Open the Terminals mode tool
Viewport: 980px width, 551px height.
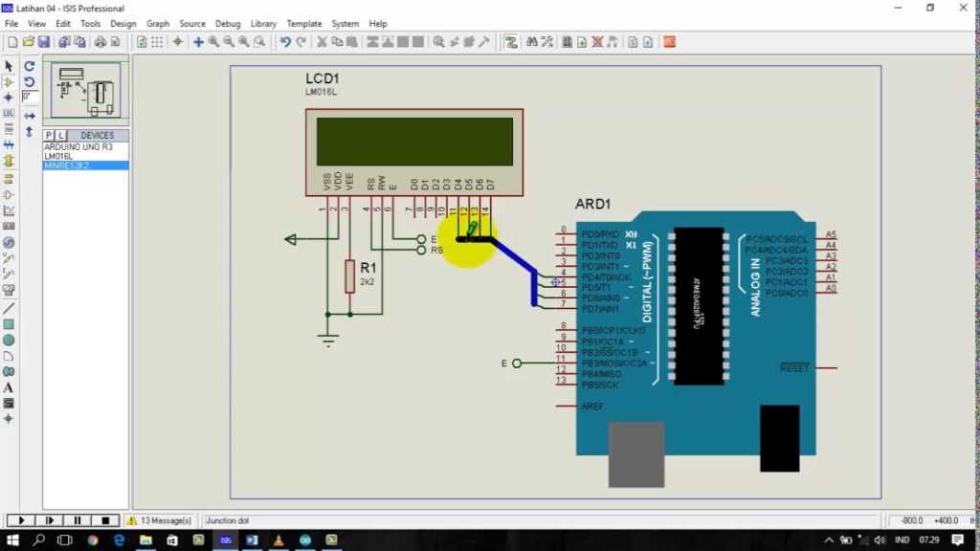pyautogui.click(x=9, y=179)
